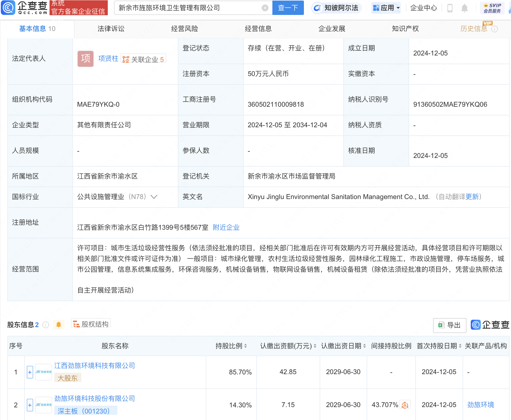This screenshot has height=420, width=511.
Task: Click the indirect shareholding chart icon beside 43.707%
Action: [405, 405]
